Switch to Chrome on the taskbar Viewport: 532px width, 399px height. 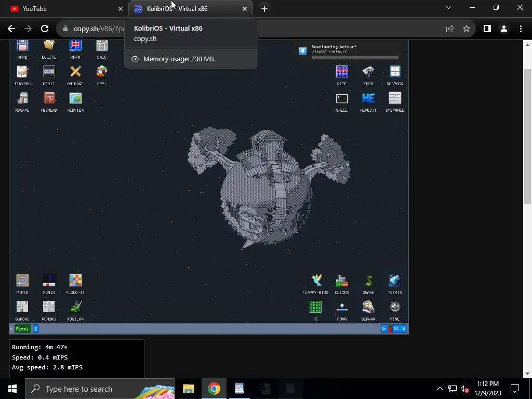click(214, 389)
